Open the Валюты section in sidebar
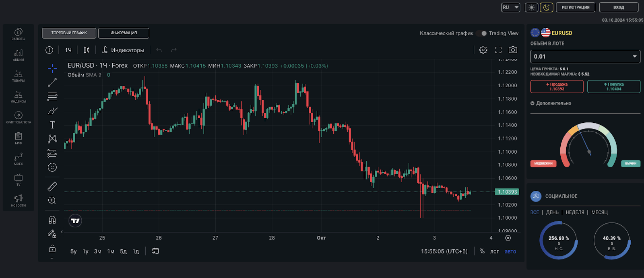The image size is (644, 278). 18,35
